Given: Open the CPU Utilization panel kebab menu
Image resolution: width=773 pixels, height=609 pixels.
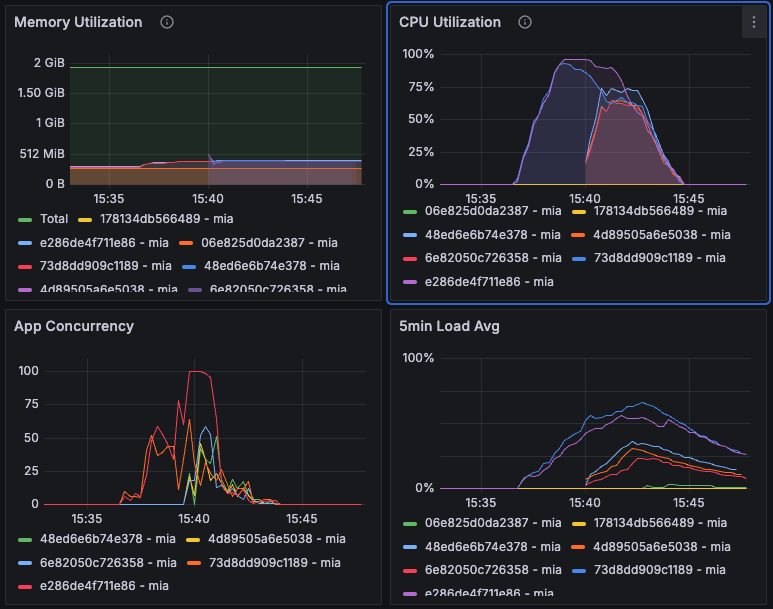Looking at the screenshot, I should [753, 22].
